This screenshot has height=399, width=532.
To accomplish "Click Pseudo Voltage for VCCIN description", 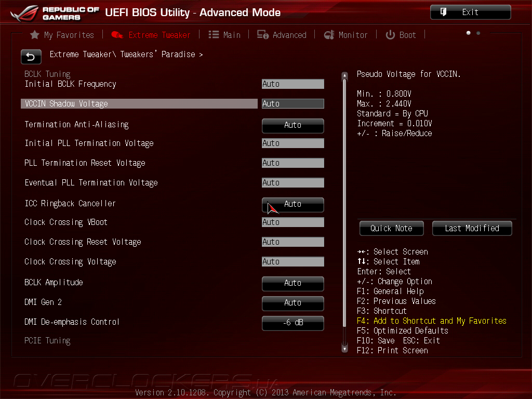I will [409, 74].
